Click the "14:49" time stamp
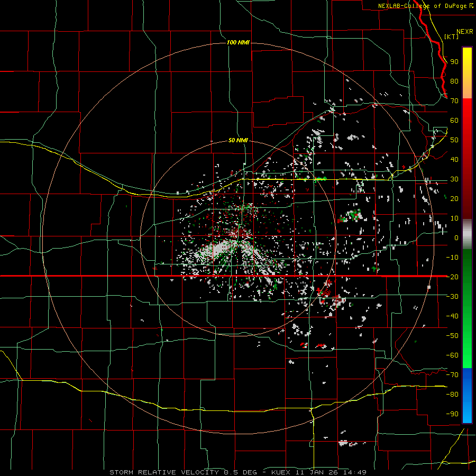 355,472
